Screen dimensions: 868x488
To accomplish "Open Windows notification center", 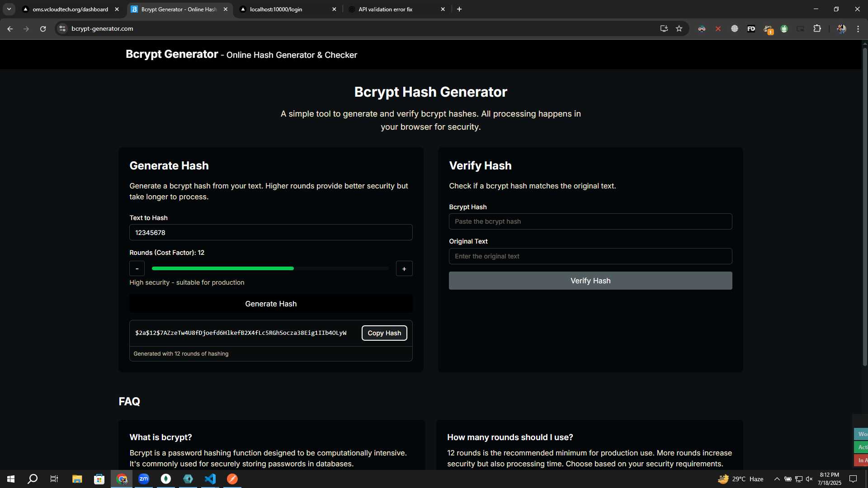I will (x=853, y=479).
